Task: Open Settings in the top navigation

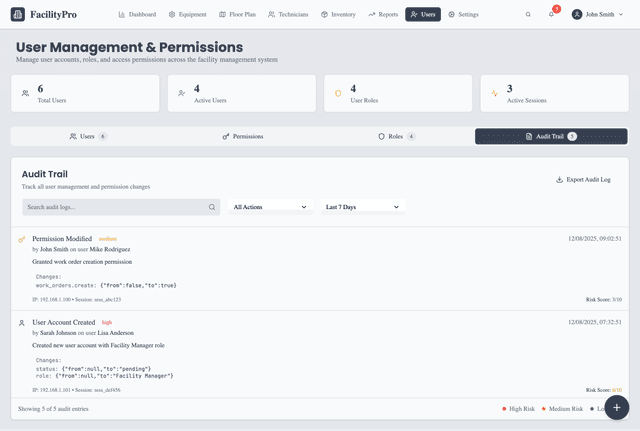Action: coord(463,15)
